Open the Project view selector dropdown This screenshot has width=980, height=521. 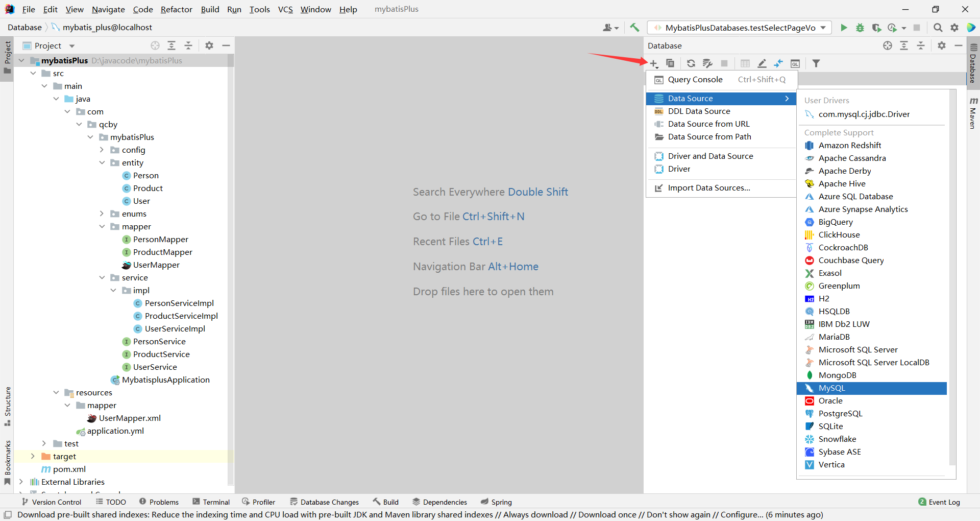point(72,45)
